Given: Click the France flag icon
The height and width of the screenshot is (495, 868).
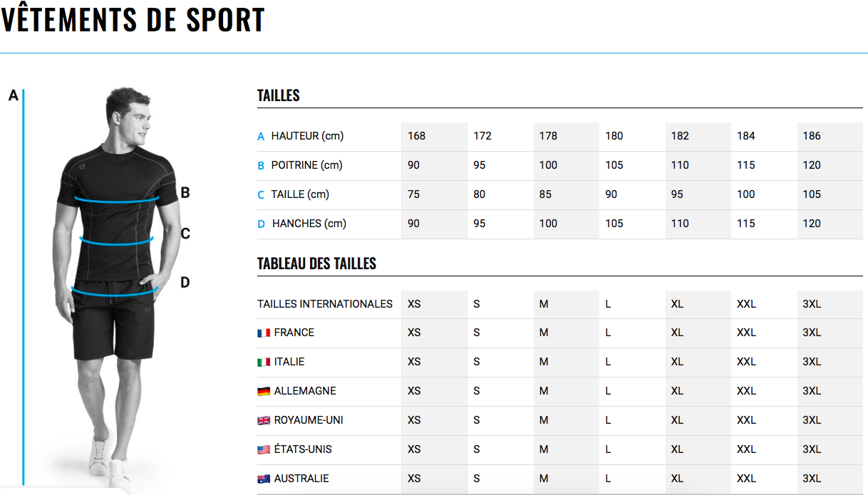Looking at the screenshot, I should click(x=264, y=333).
